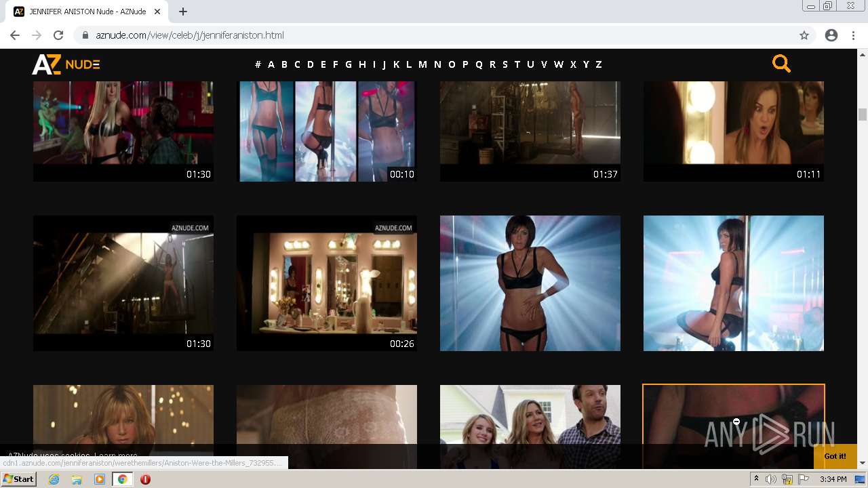Click the padlock site info icon
The width and height of the screenshot is (868, 488).
click(x=85, y=35)
